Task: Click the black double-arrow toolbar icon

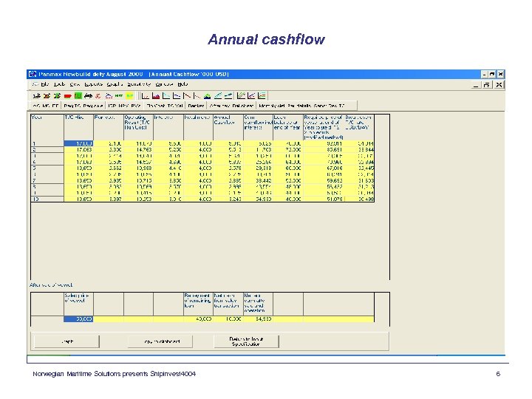Action: click(88, 96)
